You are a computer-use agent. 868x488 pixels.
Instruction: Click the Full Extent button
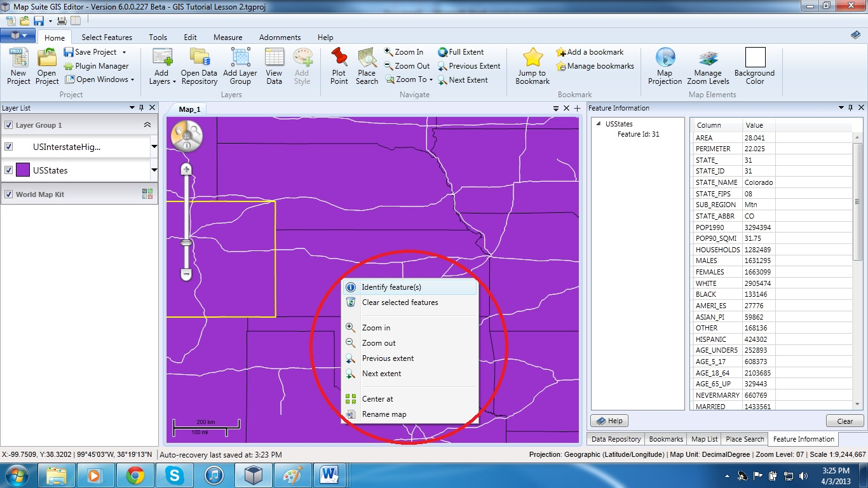[x=461, y=52]
